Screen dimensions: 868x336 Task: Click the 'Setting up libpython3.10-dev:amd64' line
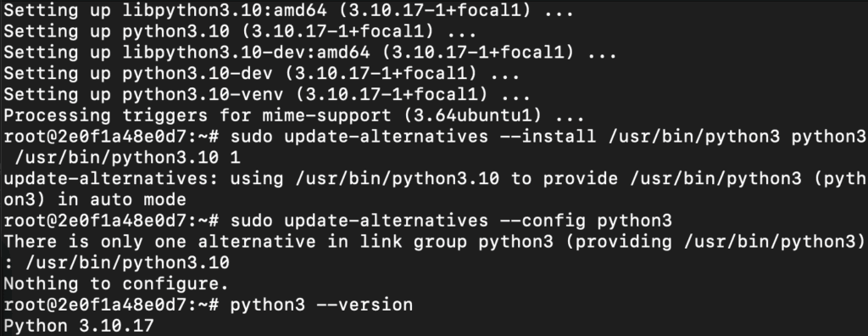point(310,53)
